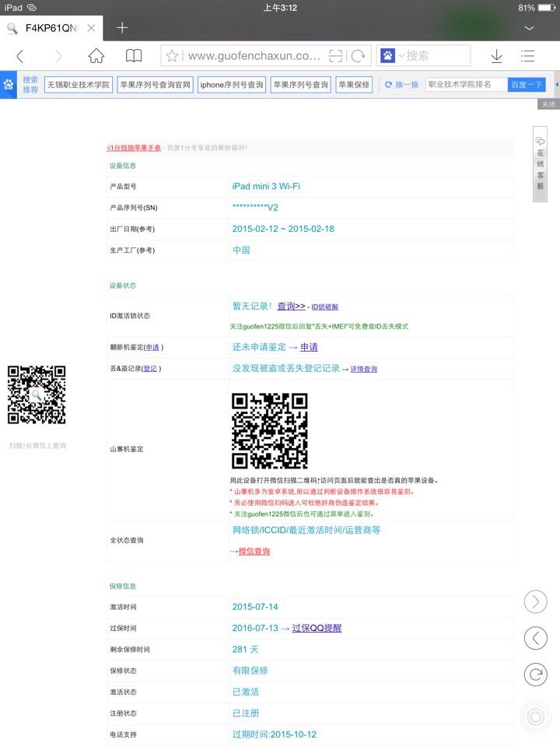
Task: Tap search magnifier icon on tab
Action: (x=12, y=28)
